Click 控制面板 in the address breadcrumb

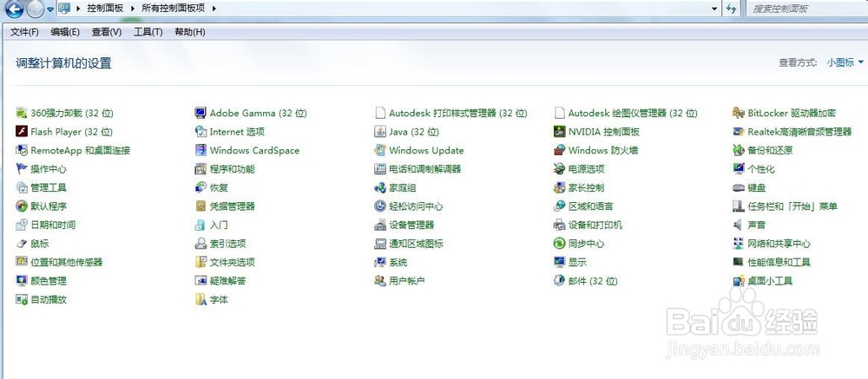point(105,9)
